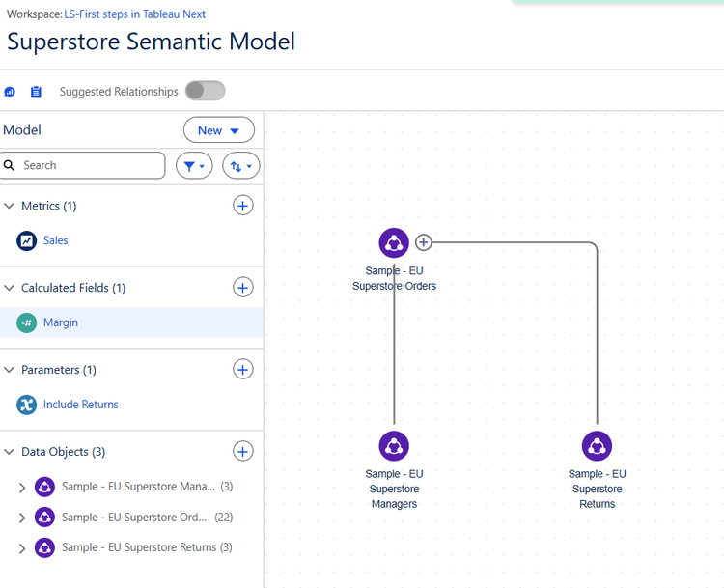Open the Sales metric
Screen dimensions: 724x588
point(55,240)
